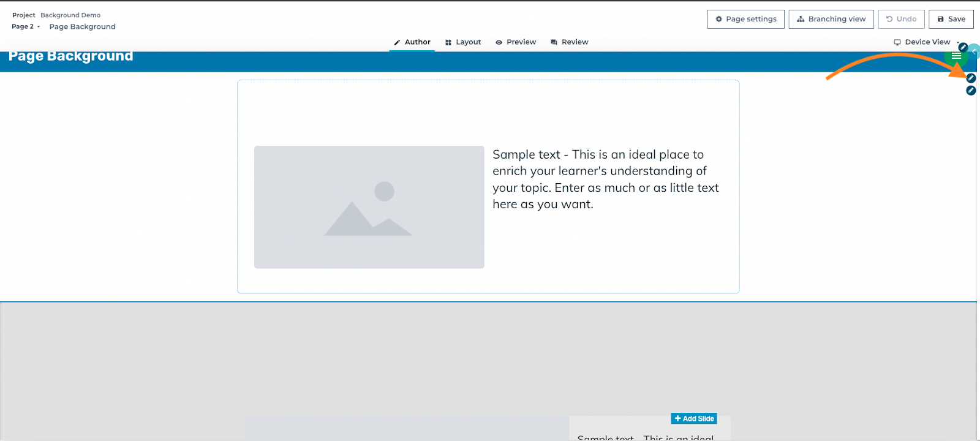Expand the Device View dropdown

tap(926, 42)
